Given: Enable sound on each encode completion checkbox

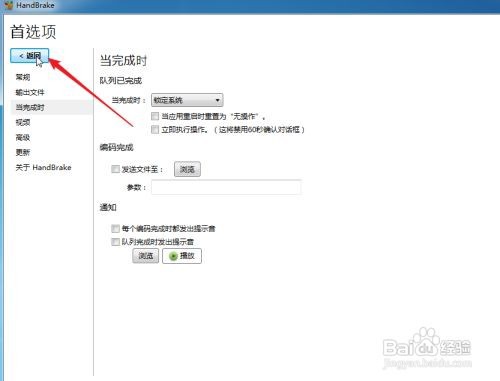Looking at the screenshot, I should coord(115,228).
